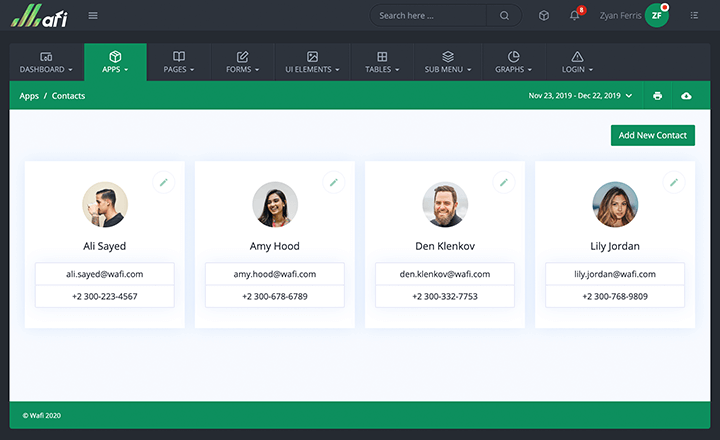Edit Lily Jordan's contact with pencil icon
720x440 pixels.
674,182
